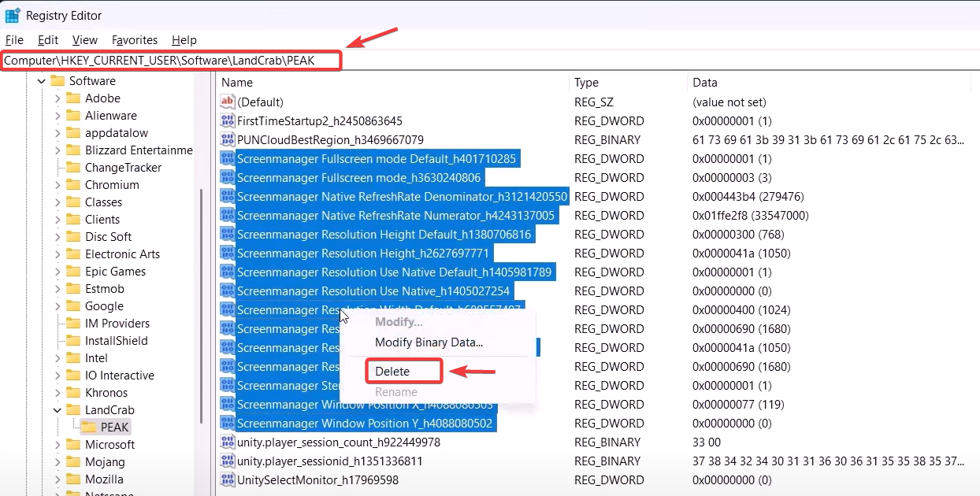The height and width of the screenshot is (496, 980).
Task: Click the Blizzard Entertainment folder icon
Action: click(73, 150)
